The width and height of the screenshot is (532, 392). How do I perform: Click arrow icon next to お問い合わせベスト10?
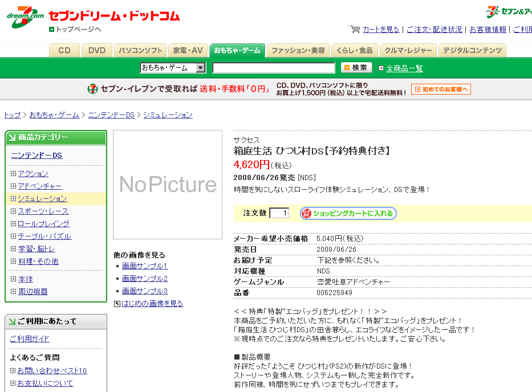click(13, 371)
